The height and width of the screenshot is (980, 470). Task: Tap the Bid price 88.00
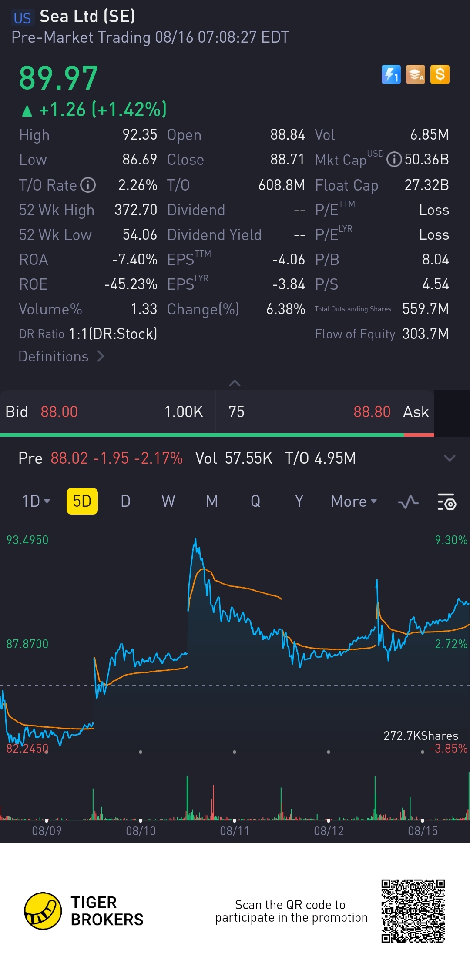(59, 411)
